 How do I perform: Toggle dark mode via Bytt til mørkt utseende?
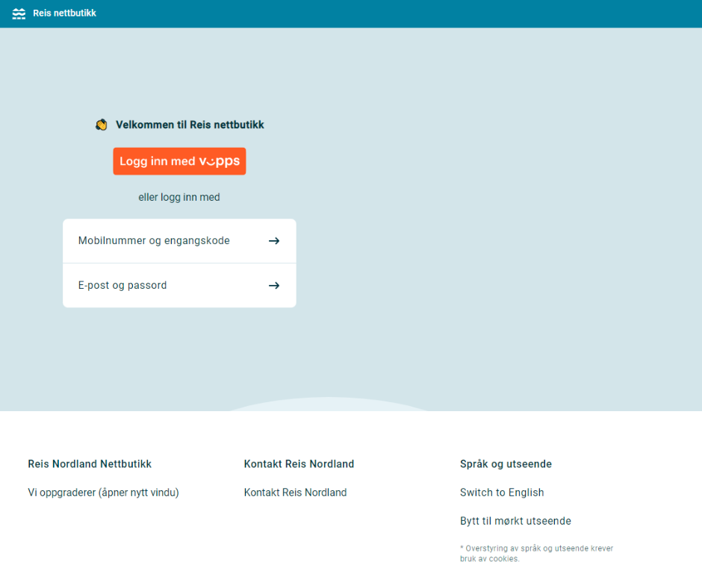click(515, 522)
